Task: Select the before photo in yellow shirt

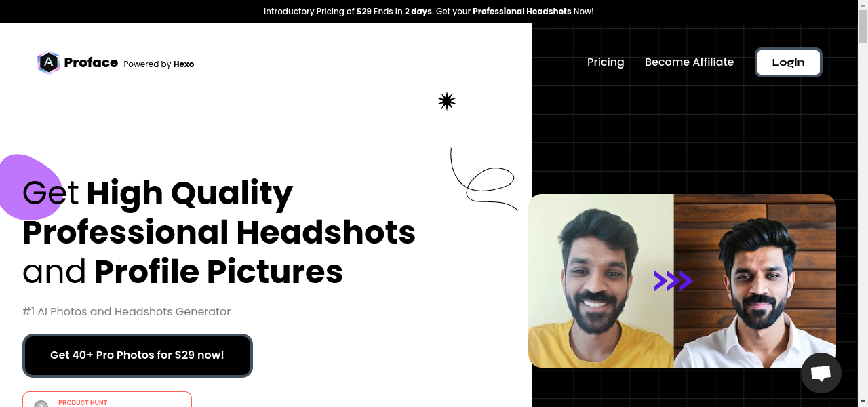Action: pos(601,281)
